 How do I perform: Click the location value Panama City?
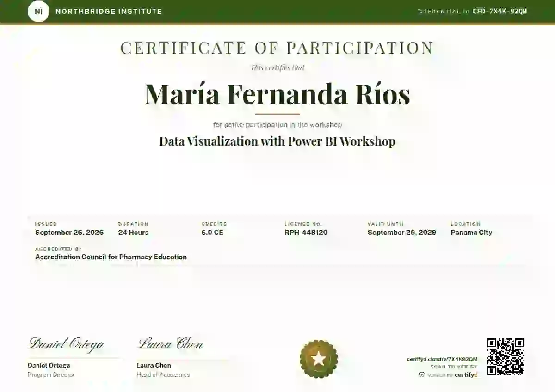click(x=472, y=233)
